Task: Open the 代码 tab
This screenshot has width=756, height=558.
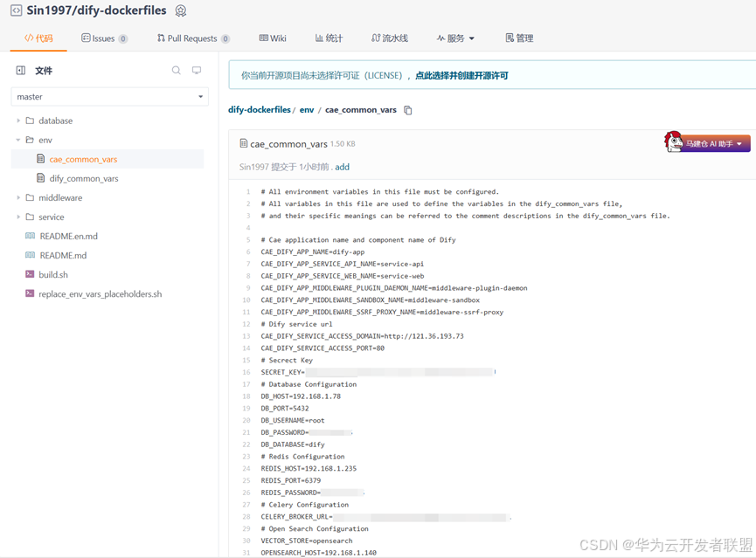Action: tap(38, 38)
